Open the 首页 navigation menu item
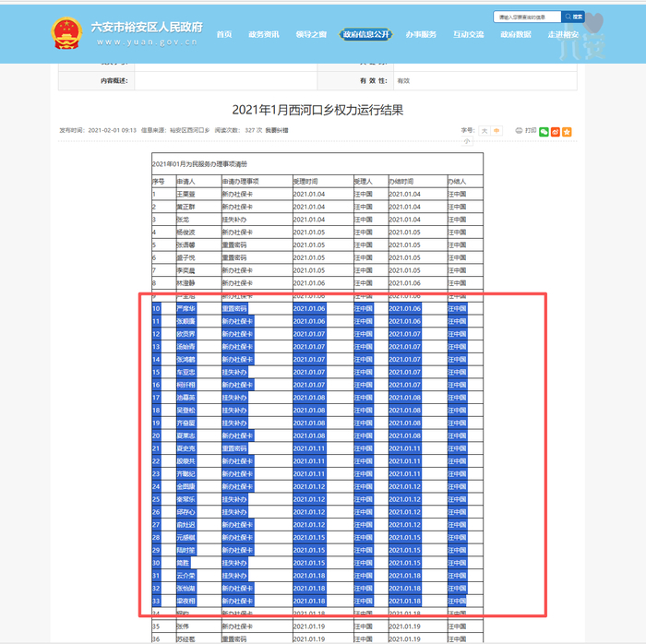This screenshot has width=646, height=644. tap(224, 34)
